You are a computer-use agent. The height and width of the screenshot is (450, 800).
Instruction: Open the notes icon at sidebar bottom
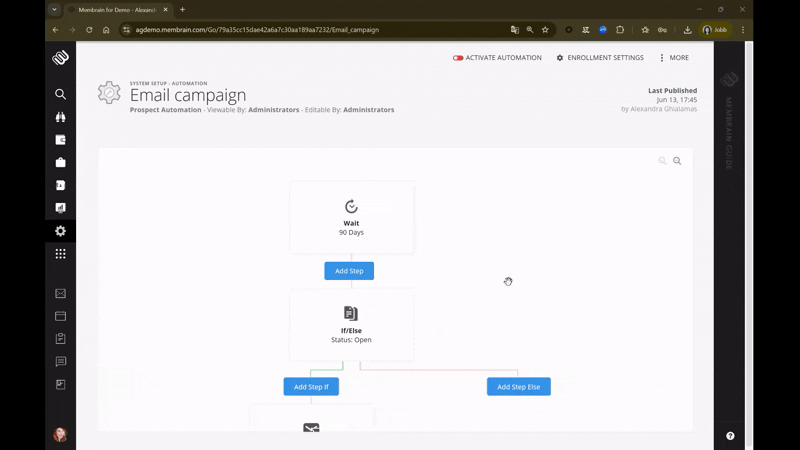point(60,384)
